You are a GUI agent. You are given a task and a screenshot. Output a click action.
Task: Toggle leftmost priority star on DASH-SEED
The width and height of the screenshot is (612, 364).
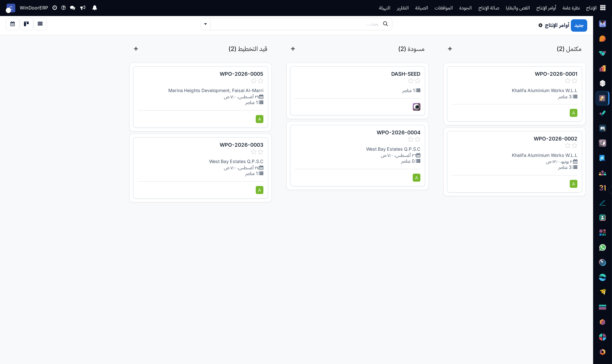tap(411, 81)
